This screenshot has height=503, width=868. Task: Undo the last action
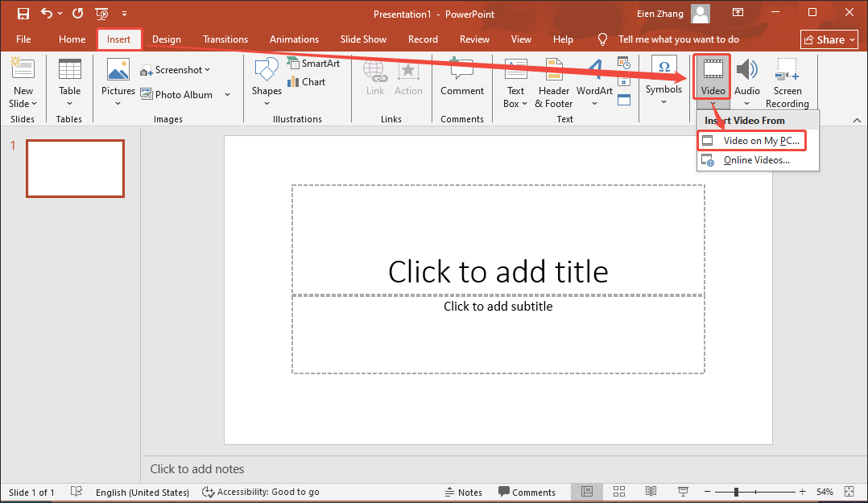coord(47,14)
